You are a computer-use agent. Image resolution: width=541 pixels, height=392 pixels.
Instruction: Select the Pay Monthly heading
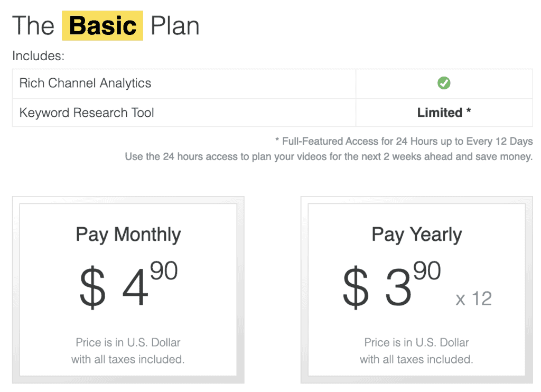(128, 234)
